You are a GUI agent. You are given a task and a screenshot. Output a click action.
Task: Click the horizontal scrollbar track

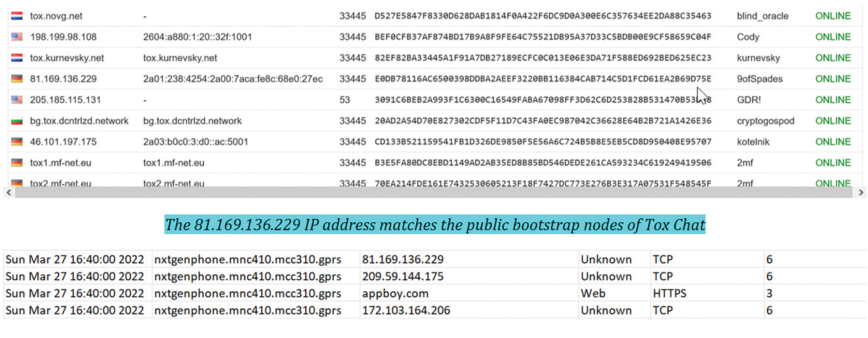tap(434, 192)
